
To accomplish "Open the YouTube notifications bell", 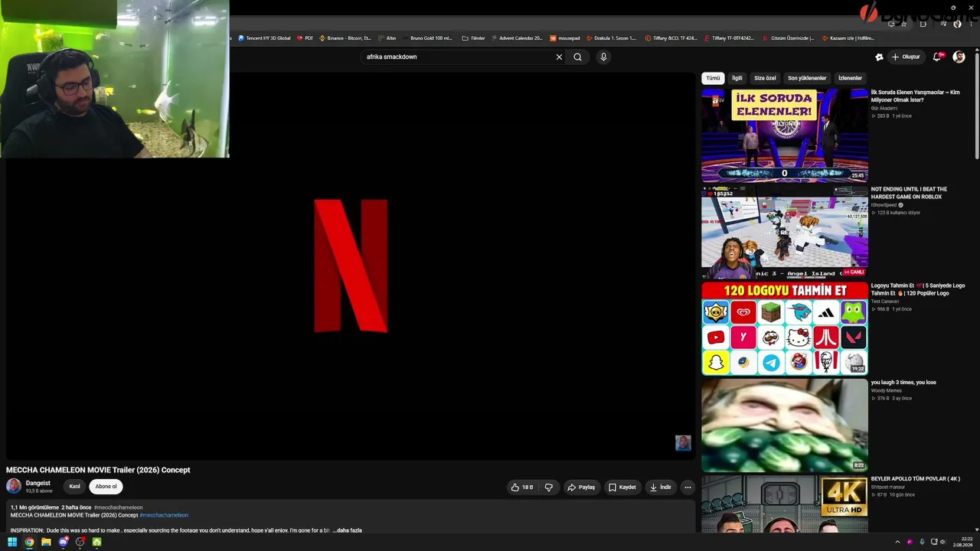I will (x=937, y=57).
